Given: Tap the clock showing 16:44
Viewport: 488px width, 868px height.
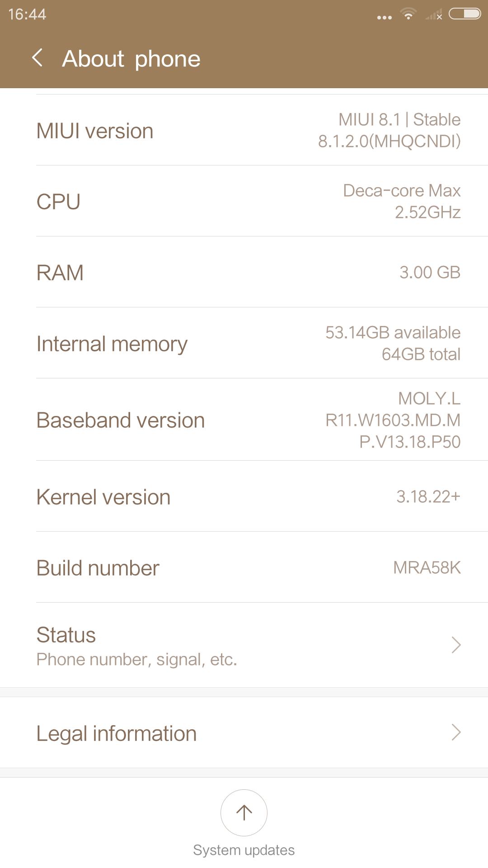Looking at the screenshot, I should pyautogui.click(x=27, y=14).
